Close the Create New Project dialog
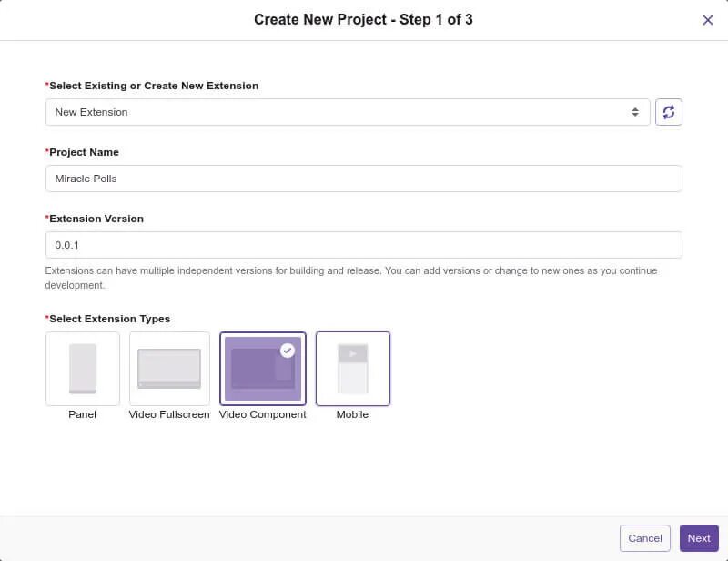The width and height of the screenshot is (728, 561). tap(708, 20)
